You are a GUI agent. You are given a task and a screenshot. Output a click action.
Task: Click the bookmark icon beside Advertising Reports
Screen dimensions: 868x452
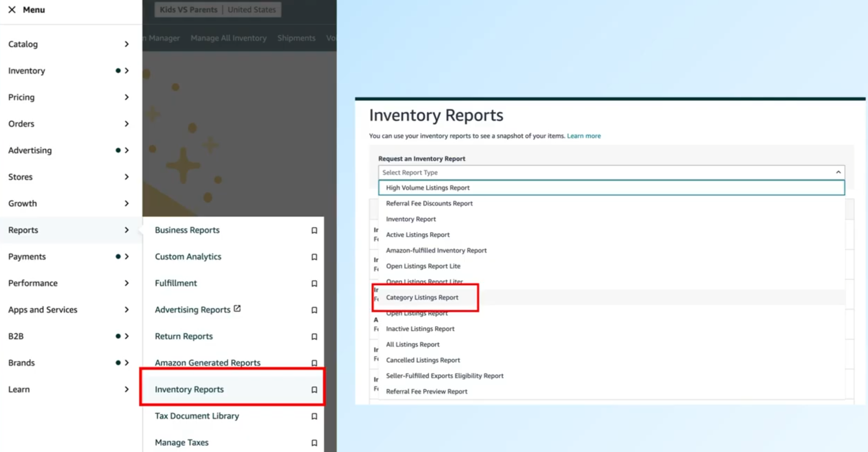314,310
